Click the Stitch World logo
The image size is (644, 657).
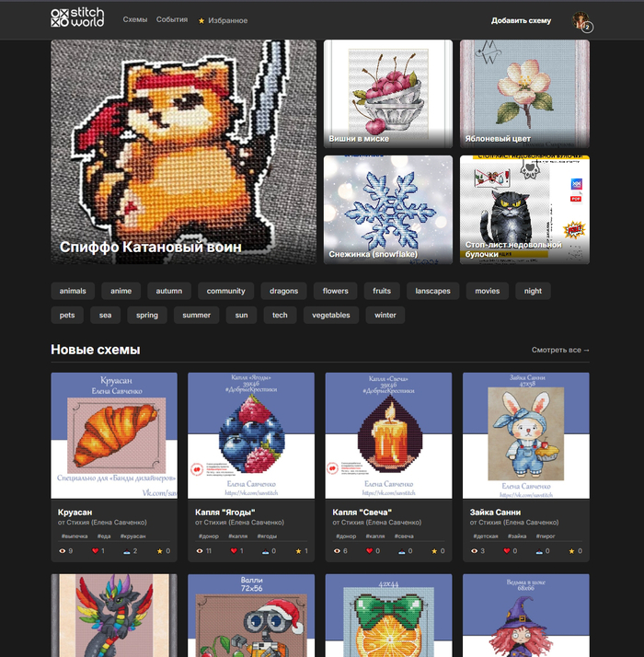coord(77,17)
